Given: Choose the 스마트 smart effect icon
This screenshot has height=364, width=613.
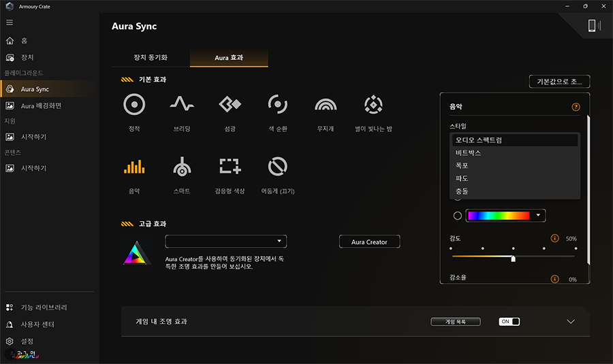Looking at the screenshot, I should [x=182, y=167].
